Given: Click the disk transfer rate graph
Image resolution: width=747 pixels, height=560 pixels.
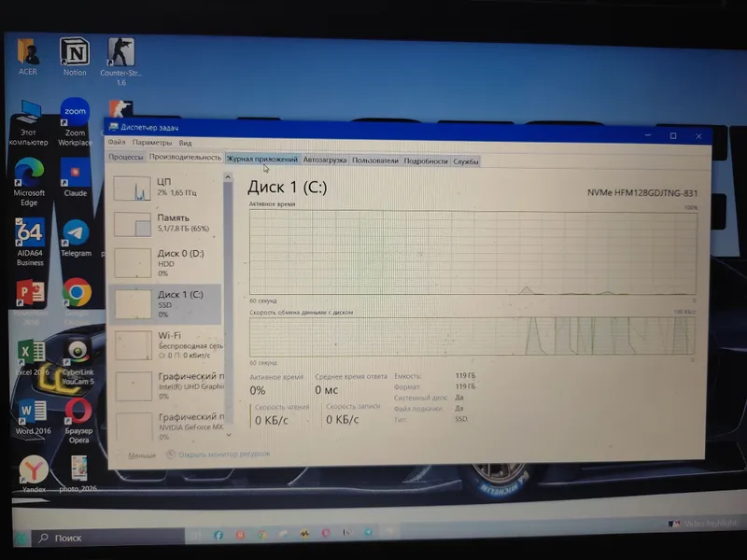Looking at the screenshot, I should (472, 336).
